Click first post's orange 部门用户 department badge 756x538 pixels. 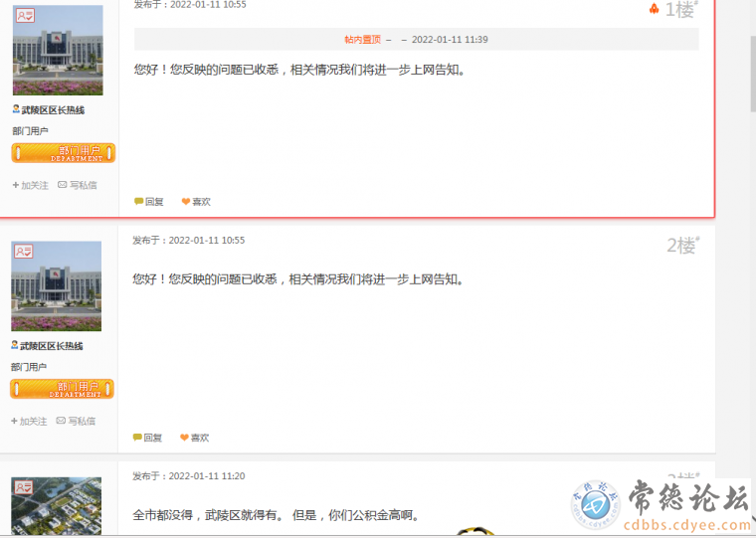(x=63, y=153)
